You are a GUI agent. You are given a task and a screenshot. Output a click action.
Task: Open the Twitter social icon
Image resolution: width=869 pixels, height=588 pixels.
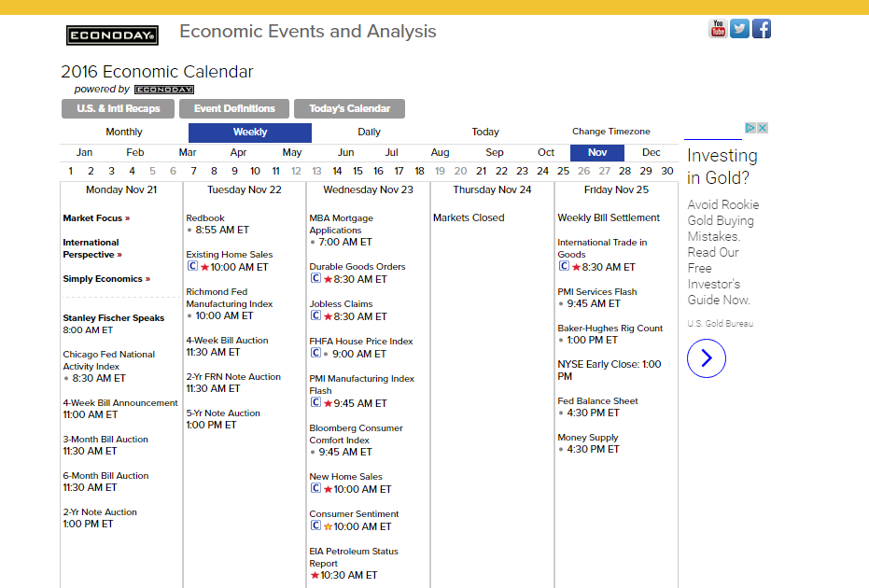point(740,28)
